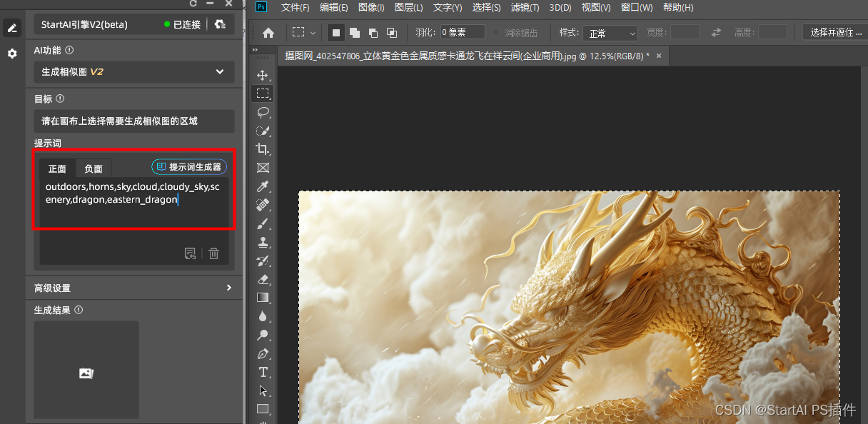Image resolution: width=868 pixels, height=424 pixels.
Task: Click the 羽化 value input field
Action: [x=462, y=33]
